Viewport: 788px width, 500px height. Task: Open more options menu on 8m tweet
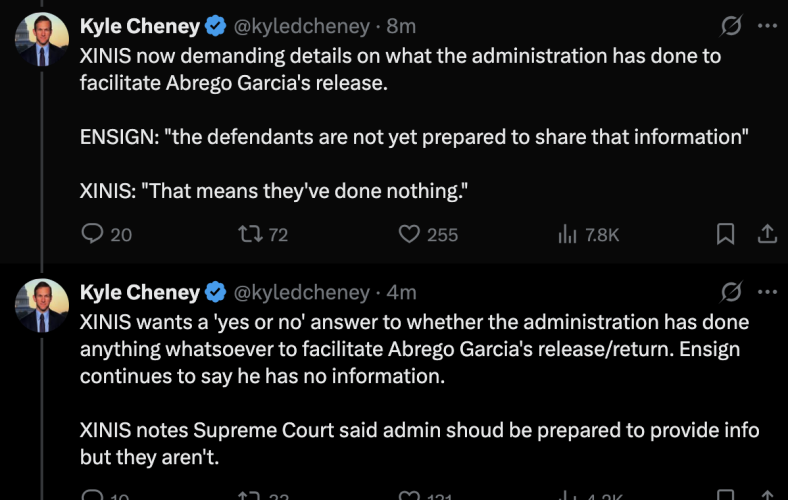[767, 26]
